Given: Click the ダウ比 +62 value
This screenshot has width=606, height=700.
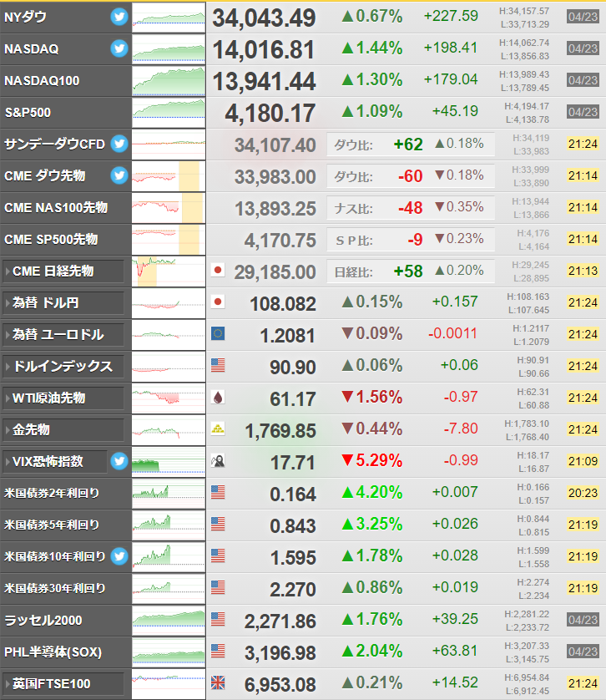Looking at the screenshot, I should tap(408, 145).
